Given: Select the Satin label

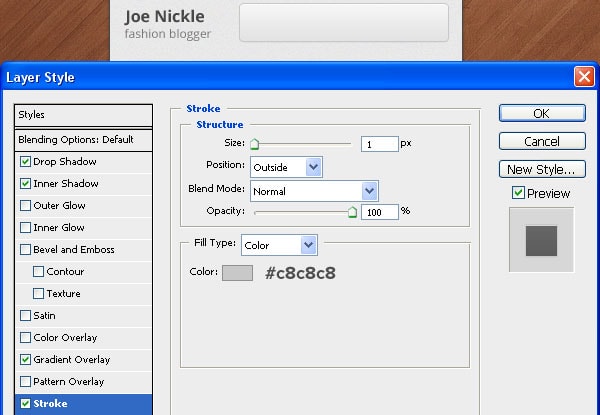Looking at the screenshot, I should tap(44, 316).
